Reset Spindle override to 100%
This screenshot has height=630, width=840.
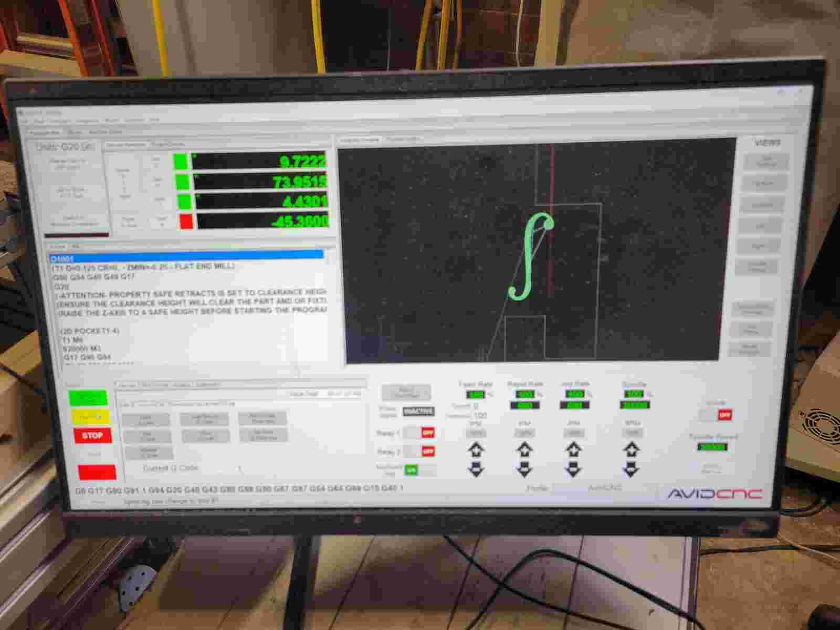click(633, 433)
